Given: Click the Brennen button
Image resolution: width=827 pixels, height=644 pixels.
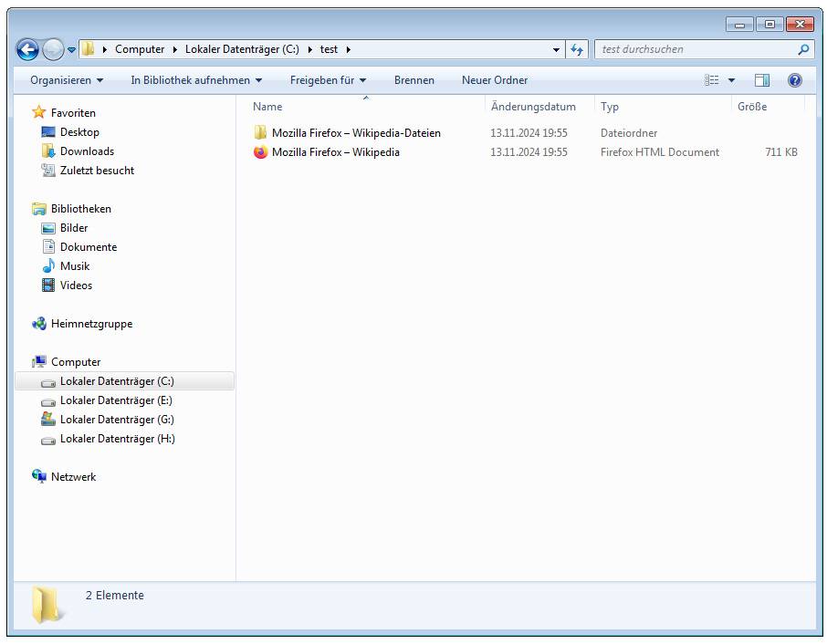Looking at the screenshot, I should tap(414, 80).
